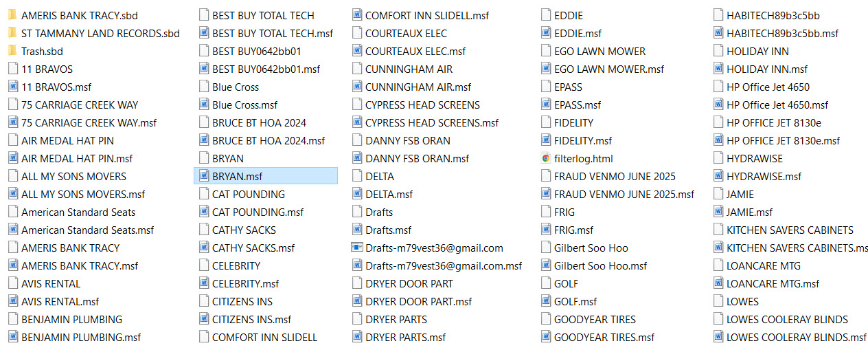Click the EDDIE.msf document icon
Viewport: 868px width, 350px height.
[x=545, y=33]
